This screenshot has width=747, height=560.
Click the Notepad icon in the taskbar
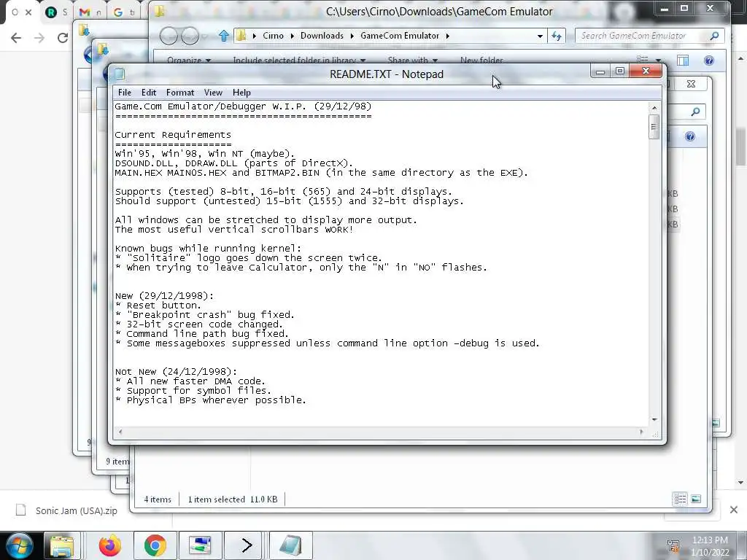tap(290, 545)
